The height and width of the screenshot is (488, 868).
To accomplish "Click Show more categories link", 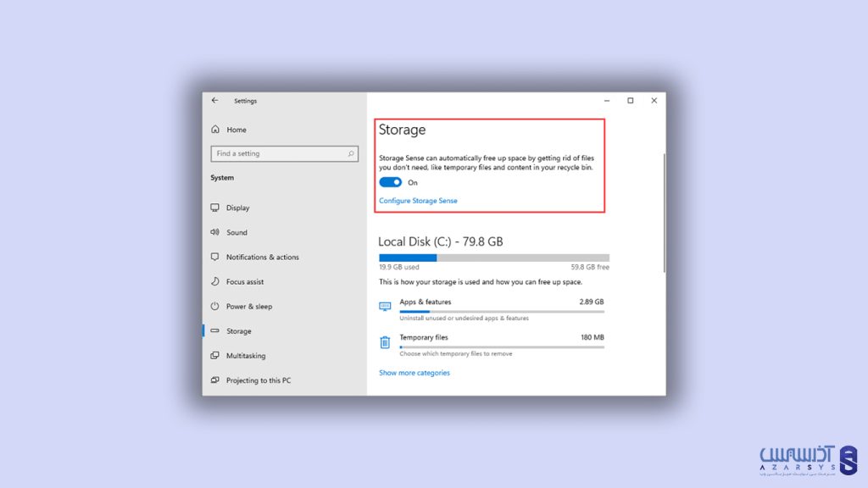I will click(415, 373).
